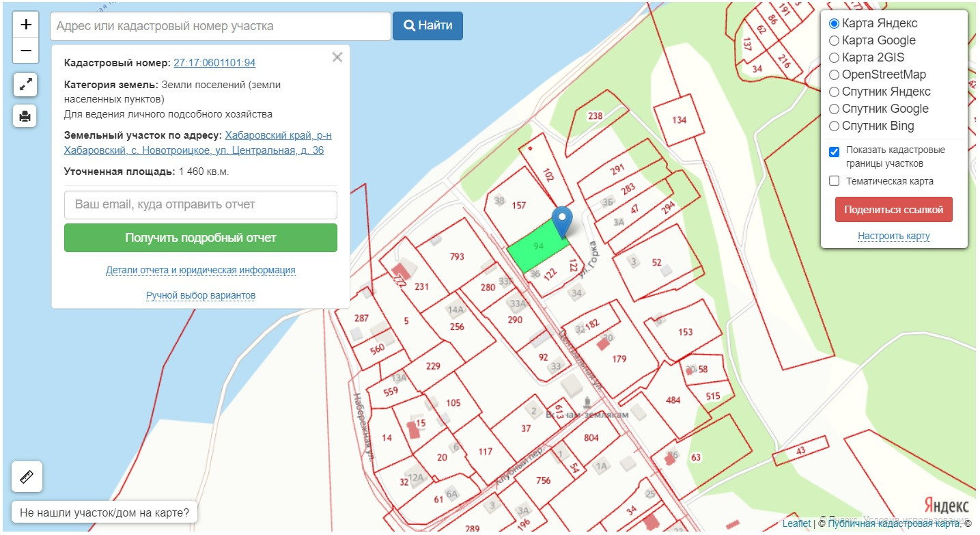Image resolution: width=980 pixels, height=535 pixels.
Task: Open the Настроить карту link
Action: 893,236
